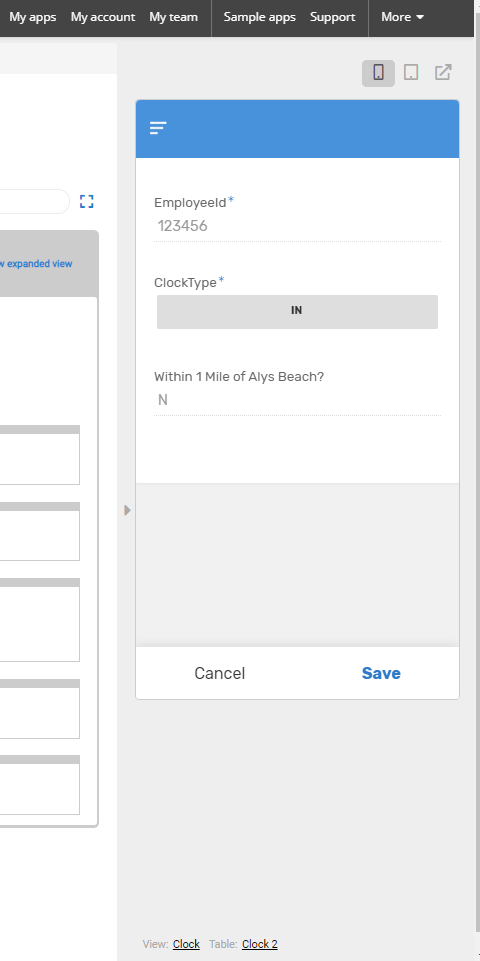Click the fullscreen expand icon

[86, 201]
